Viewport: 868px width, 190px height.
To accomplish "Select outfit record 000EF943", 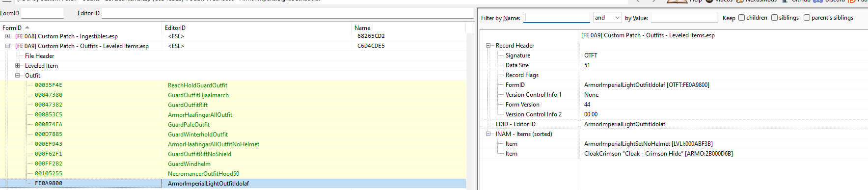I will [49, 144].
